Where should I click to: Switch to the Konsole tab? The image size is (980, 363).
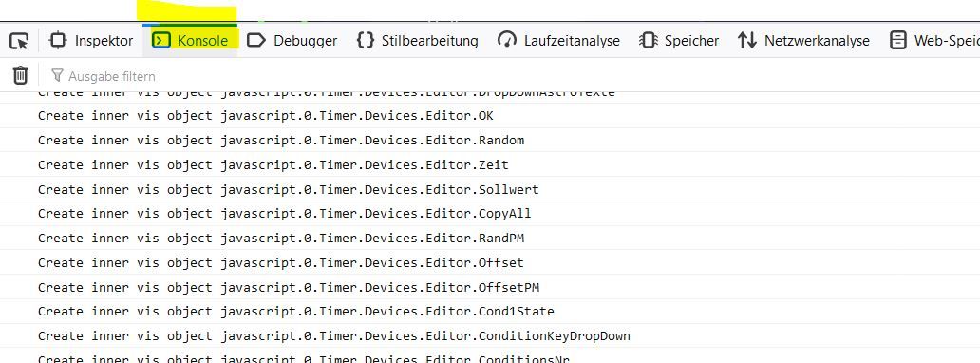point(190,41)
